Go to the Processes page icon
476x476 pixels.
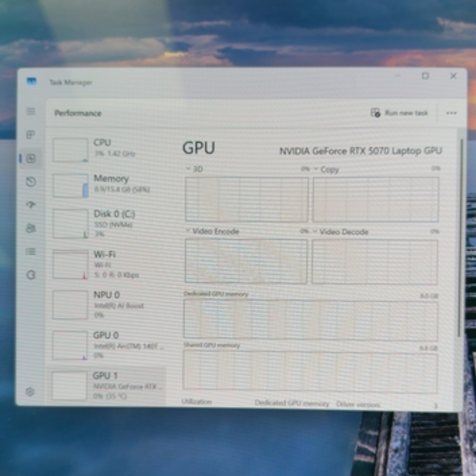click(x=31, y=135)
